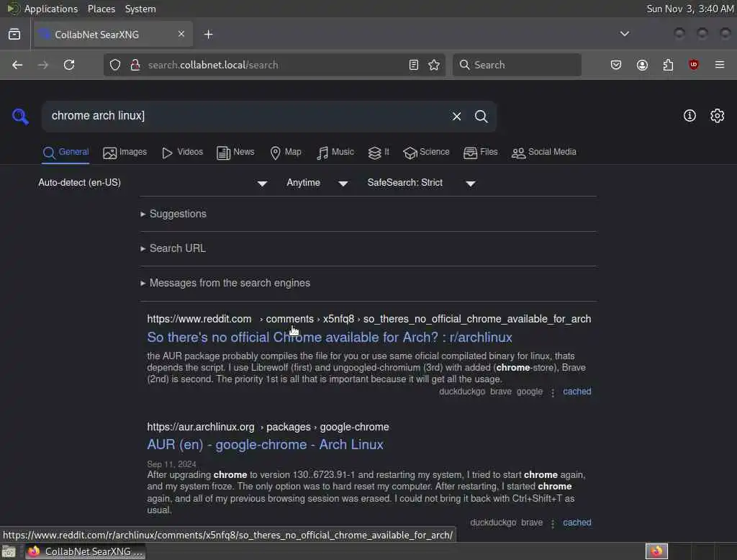View site security lock info

pos(135,65)
